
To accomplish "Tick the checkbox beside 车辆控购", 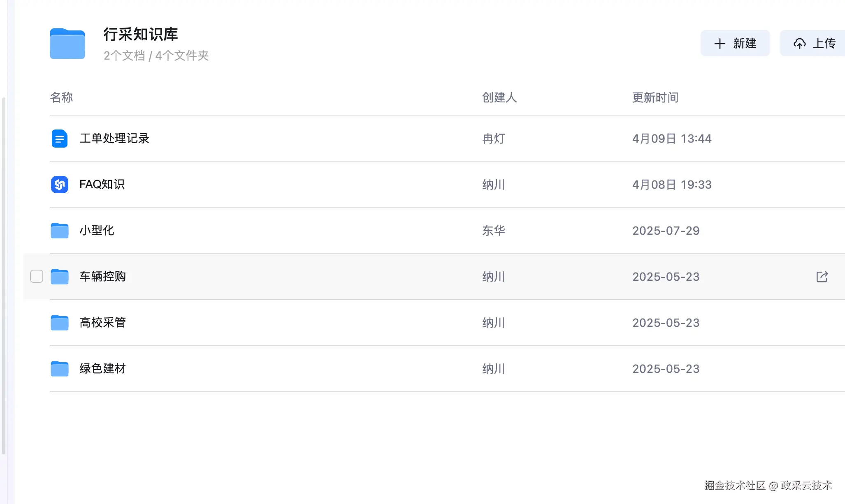I will (37, 276).
